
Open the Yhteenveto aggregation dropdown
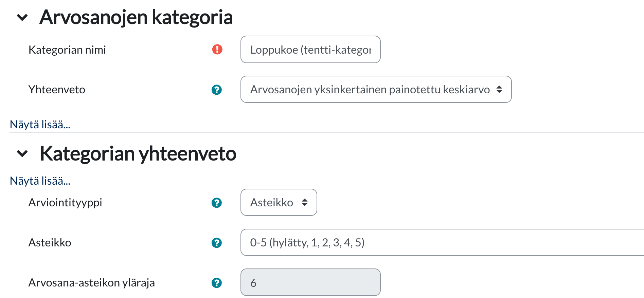coord(376,89)
